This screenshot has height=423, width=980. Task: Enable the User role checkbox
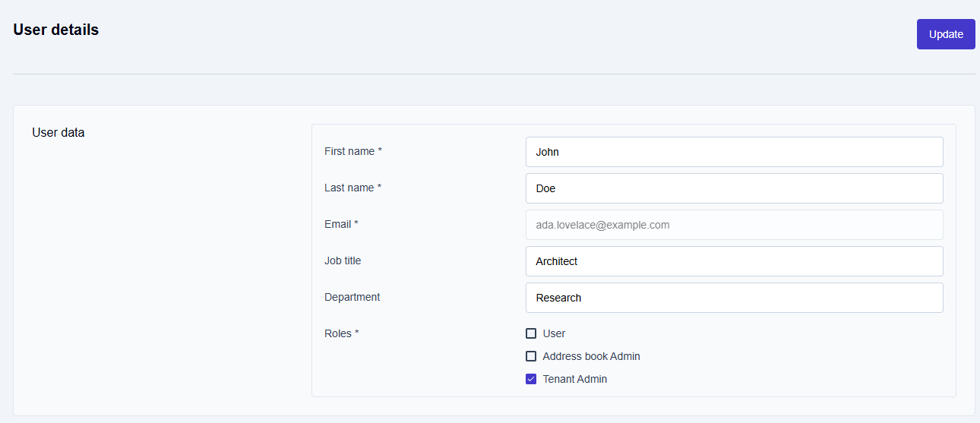(531, 333)
